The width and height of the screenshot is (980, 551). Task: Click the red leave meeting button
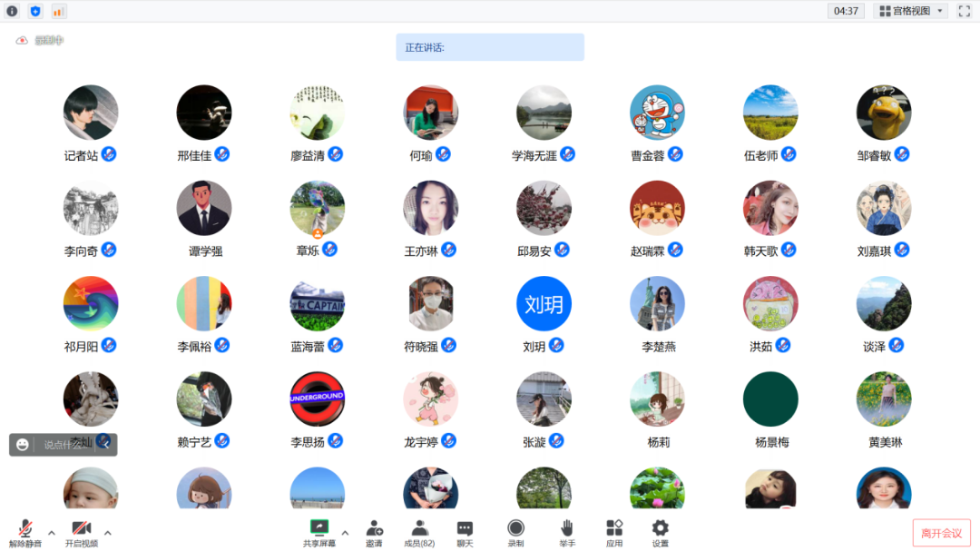coord(941,533)
